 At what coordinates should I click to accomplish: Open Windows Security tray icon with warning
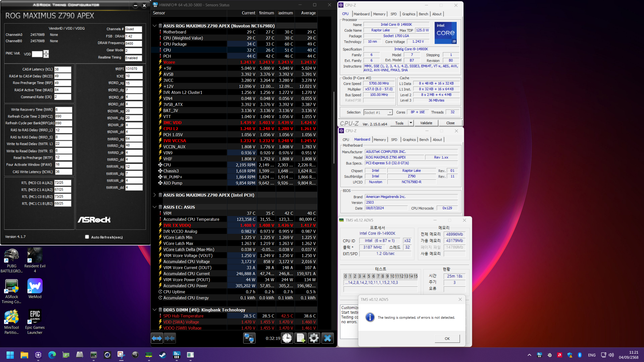click(x=570, y=355)
